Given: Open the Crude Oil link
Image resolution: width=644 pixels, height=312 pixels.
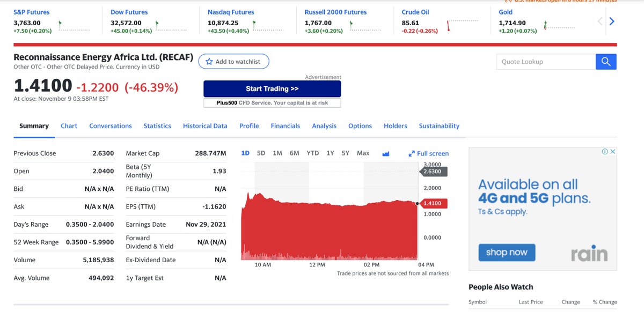Looking at the screenshot, I should point(415,12).
